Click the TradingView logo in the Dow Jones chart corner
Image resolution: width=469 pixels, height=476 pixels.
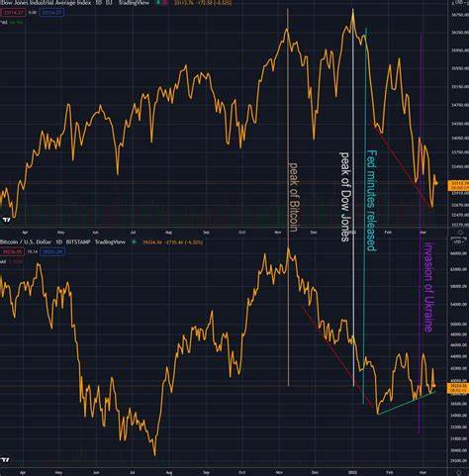tap(6, 220)
